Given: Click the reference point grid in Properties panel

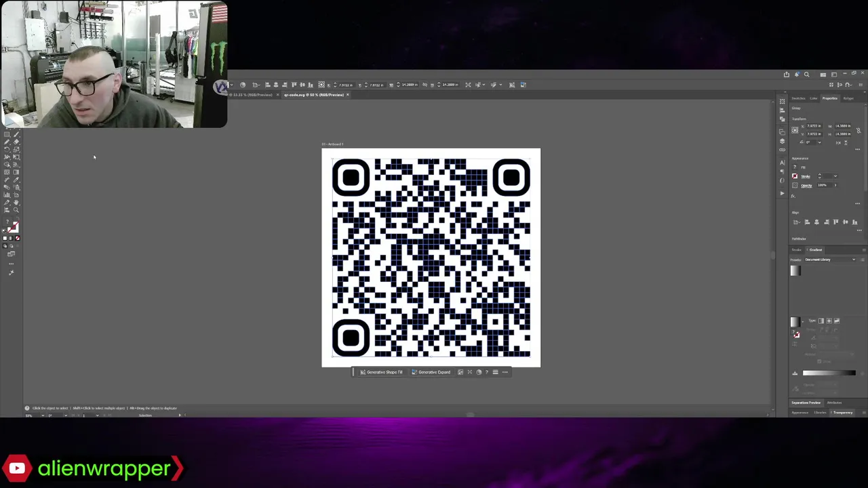Looking at the screenshot, I should 795,130.
